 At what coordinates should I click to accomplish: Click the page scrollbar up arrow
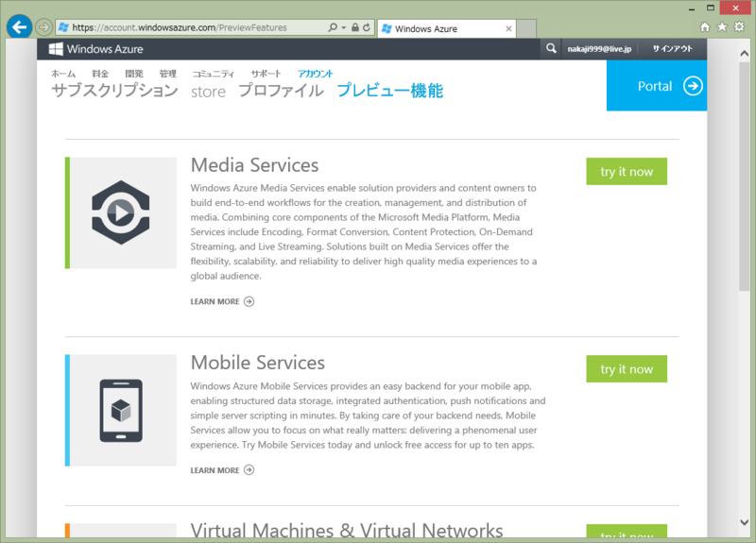(x=745, y=54)
